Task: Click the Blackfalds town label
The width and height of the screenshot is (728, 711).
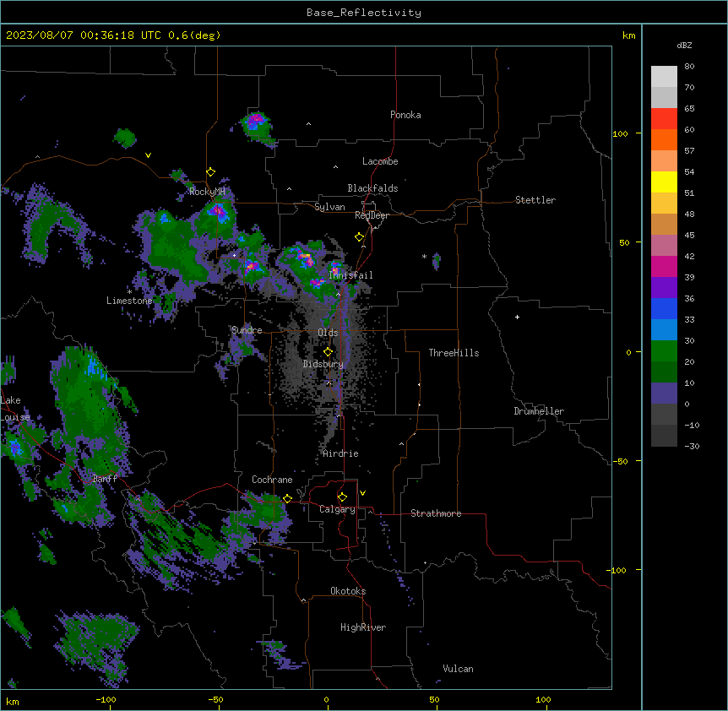Action: pos(372,188)
